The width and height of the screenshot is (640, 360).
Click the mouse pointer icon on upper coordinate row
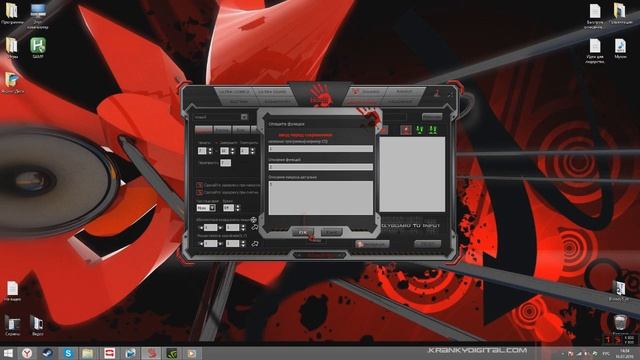[x=255, y=227]
